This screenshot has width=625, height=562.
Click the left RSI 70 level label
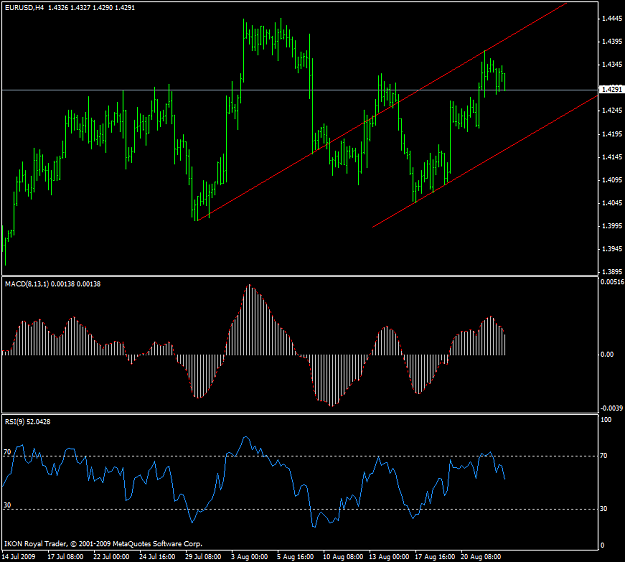7,452
